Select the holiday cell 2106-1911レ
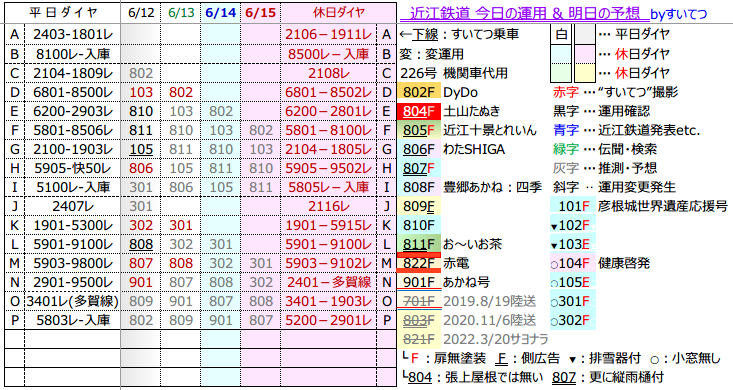The height and width of the screenshot is (390, 733). pos(329,35)
